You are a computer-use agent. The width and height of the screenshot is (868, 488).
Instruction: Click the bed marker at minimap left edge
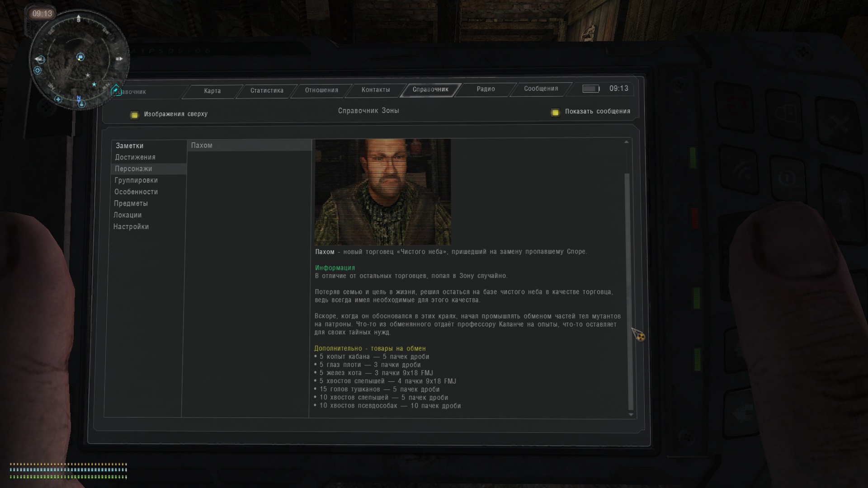point(40,59)
